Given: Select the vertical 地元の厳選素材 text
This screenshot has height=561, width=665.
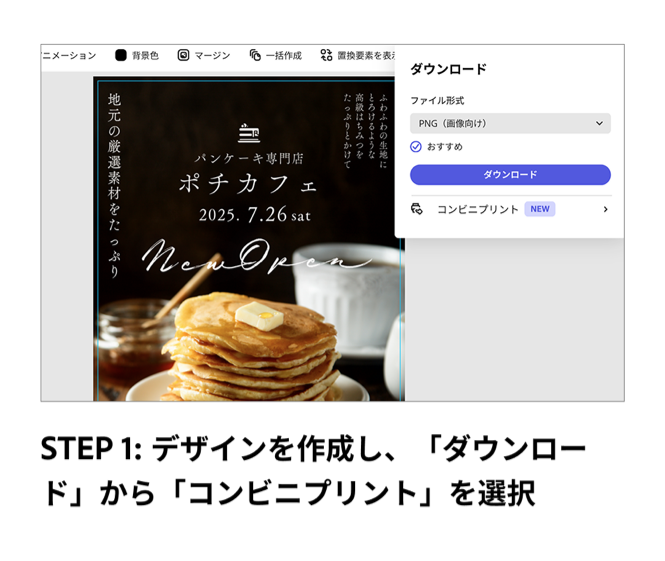Looking at the screenshot, I should click(114, 185).
